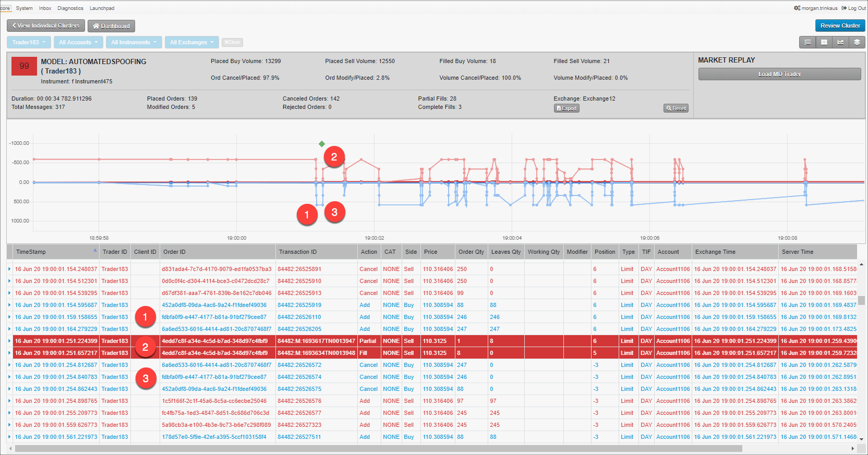Open the All Exchanges filter dropdown
The image size is (868, 455).
click(192, 42)
